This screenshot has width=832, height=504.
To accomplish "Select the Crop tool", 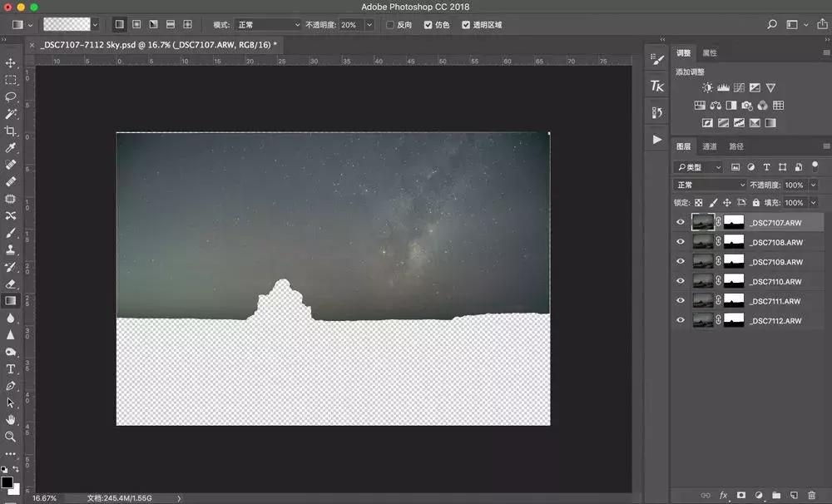I will [x=11, y=131].
